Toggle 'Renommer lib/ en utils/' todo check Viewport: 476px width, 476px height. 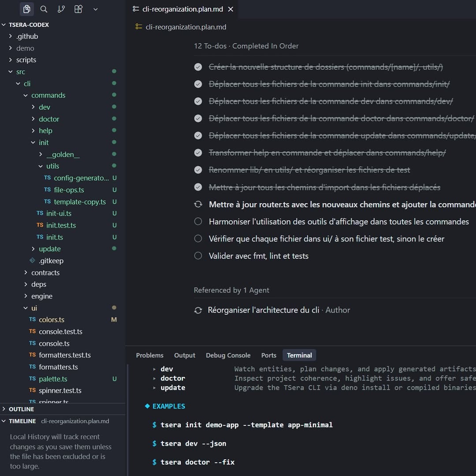tap(198, 170)
